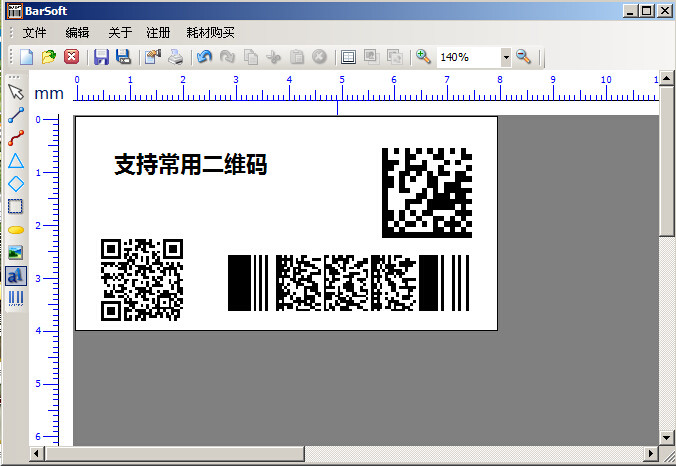Open the table grid layout icon
This screenshot has height=466, width=676.
(x=348, y=57)
